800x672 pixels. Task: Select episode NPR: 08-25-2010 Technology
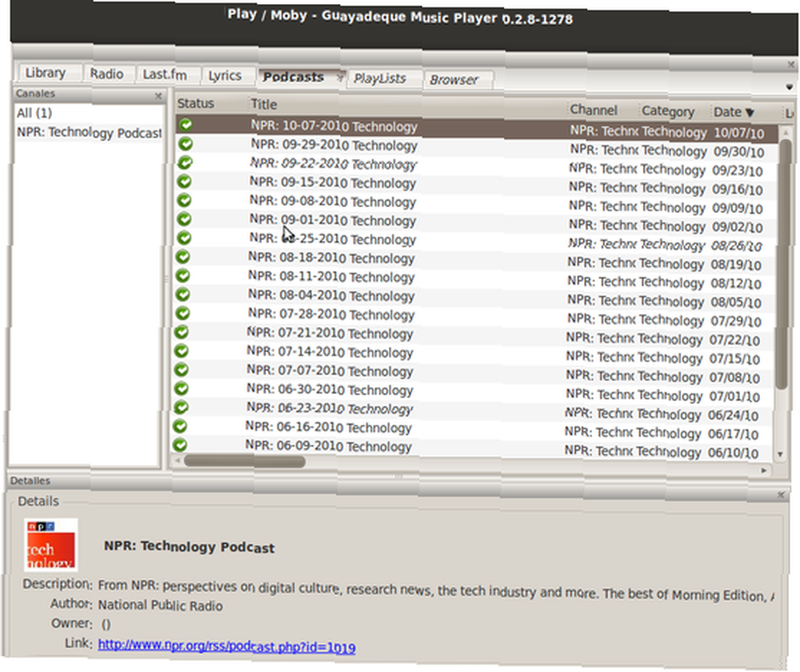point(332,238)
